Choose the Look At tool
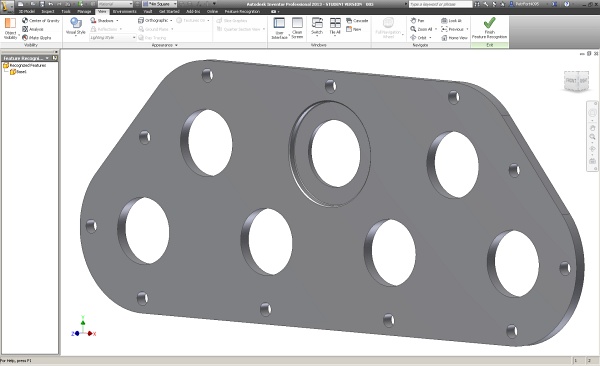Viewport: 600px width, 366px height. [x=452, y=20]
